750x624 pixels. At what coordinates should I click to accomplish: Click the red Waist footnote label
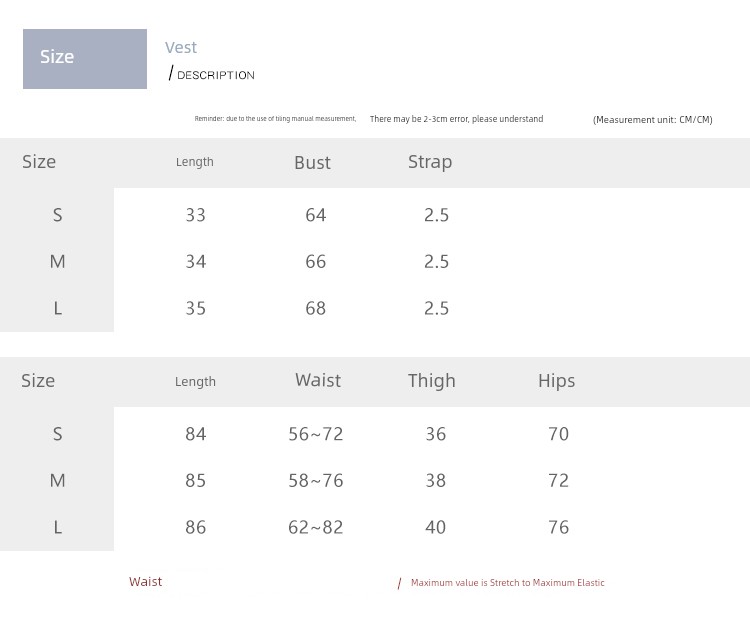(145, 581)
